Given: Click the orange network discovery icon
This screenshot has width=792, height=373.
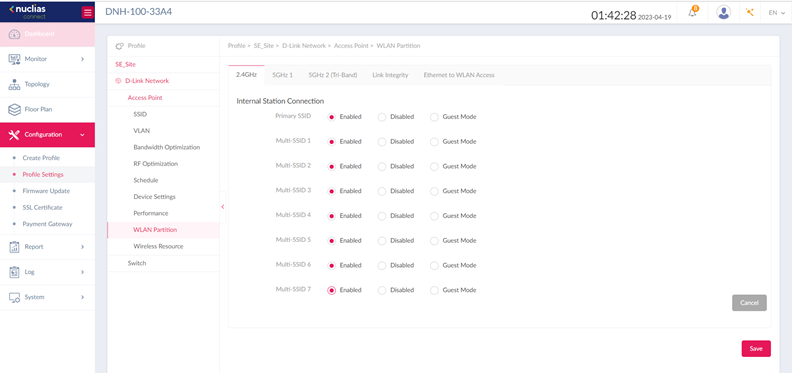Looking at the screenshot, I should point(750,13).
